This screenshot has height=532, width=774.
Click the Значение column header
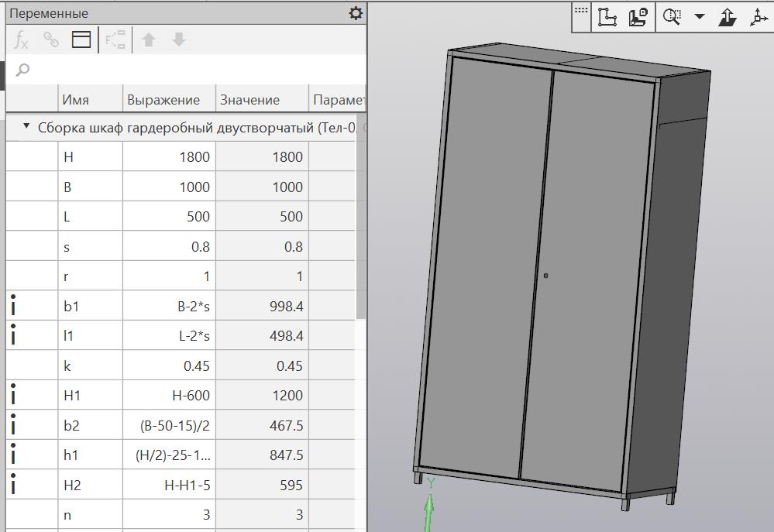(x=262, y=100)
